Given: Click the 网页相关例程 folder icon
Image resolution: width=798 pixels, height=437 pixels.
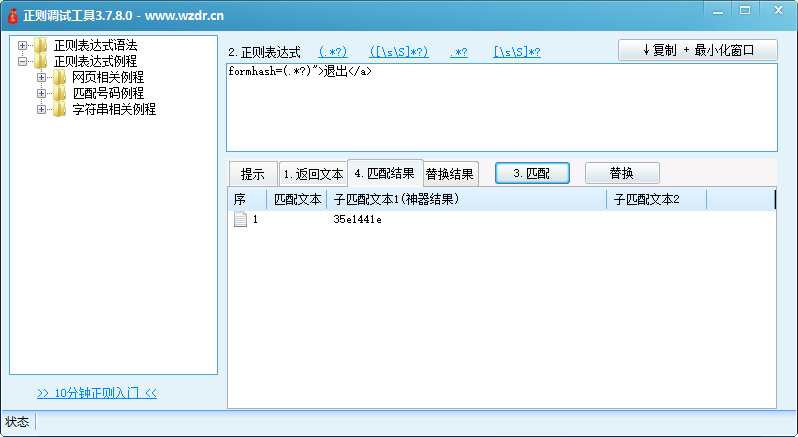Looking at the screenshot, I should tap(59, 78).
